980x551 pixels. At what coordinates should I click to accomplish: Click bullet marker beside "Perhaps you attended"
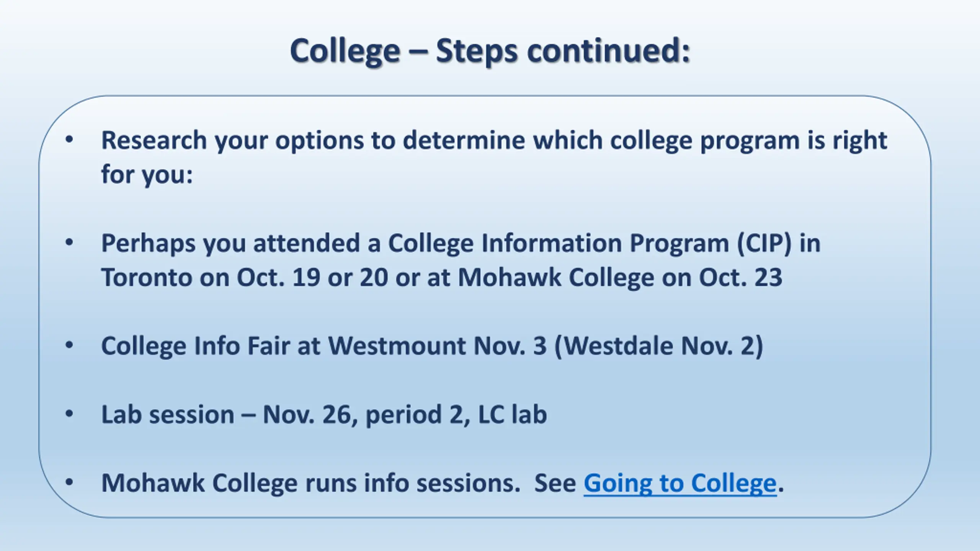click(69, 243)
